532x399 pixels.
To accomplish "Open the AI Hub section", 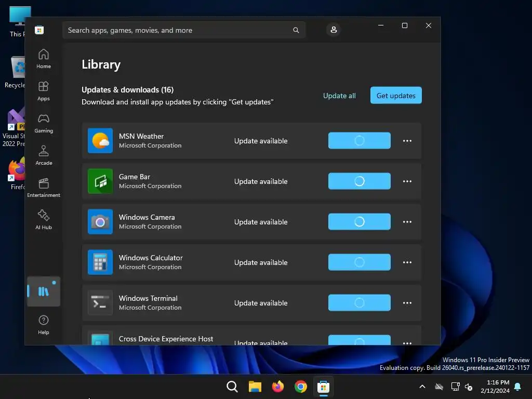I will [44, 220].
